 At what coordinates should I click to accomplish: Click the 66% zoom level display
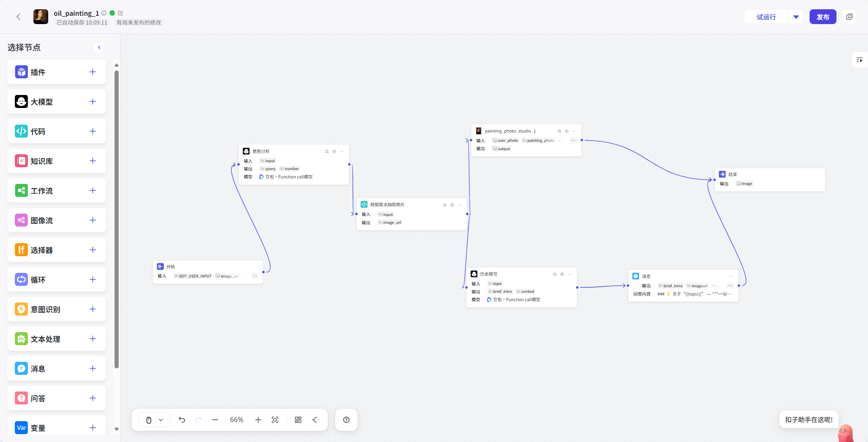pos(236,420)
